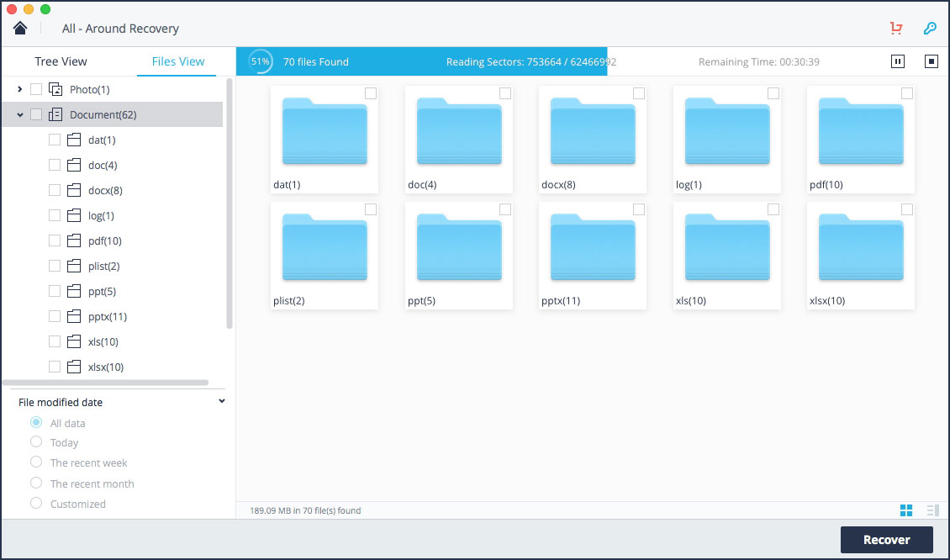Click the sidebar vertical scrollbar
The width and height of the screenshot is (950, 560).
coord(230,203)
